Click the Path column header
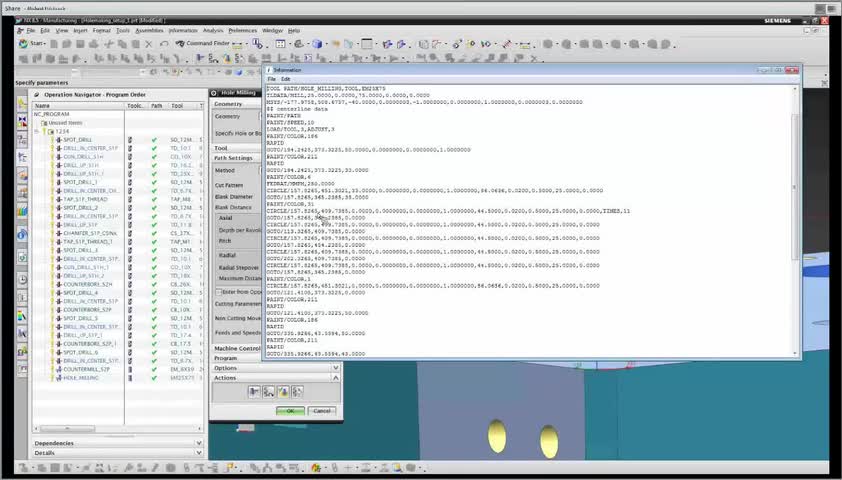The height and width of the screenshot is (480, 842). pos(157,106)
